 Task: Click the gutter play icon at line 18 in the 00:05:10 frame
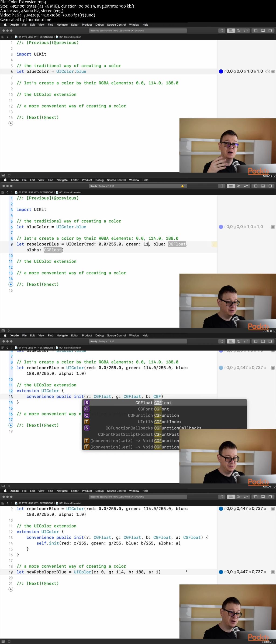tap(11, 425)
